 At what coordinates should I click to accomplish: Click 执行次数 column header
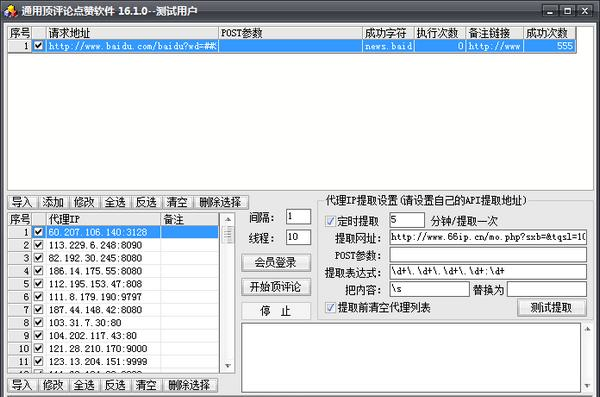tap(440, 33)
